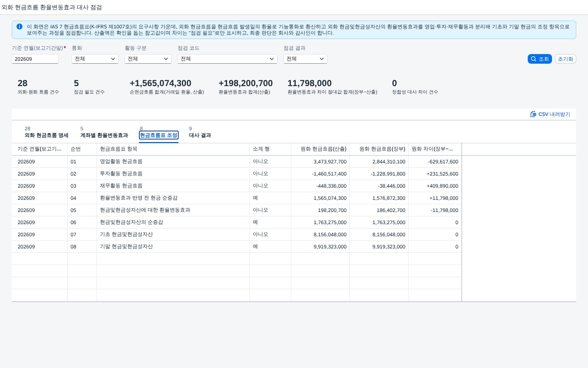Click the magnifier icon on the 조회 button
The height and width of the screenshot is (368, 588).
click(534, 59)
